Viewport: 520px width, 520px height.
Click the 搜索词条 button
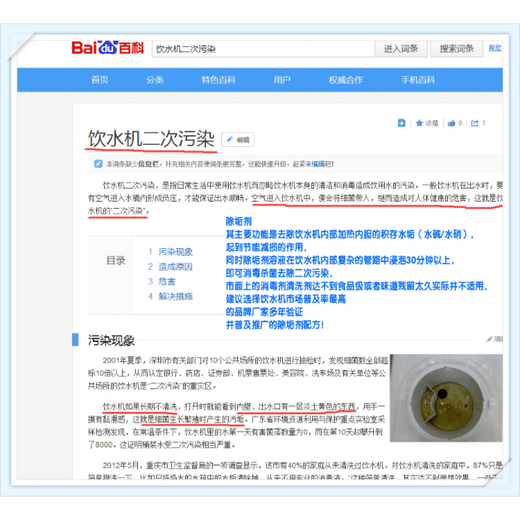coord(457,49)
